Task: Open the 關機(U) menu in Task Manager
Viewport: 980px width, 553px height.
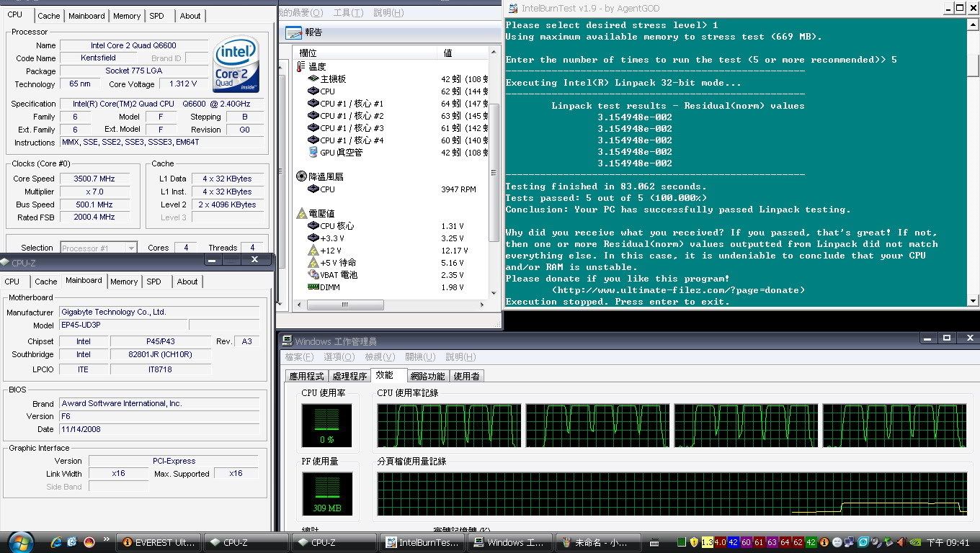Action: click(420, 357)
